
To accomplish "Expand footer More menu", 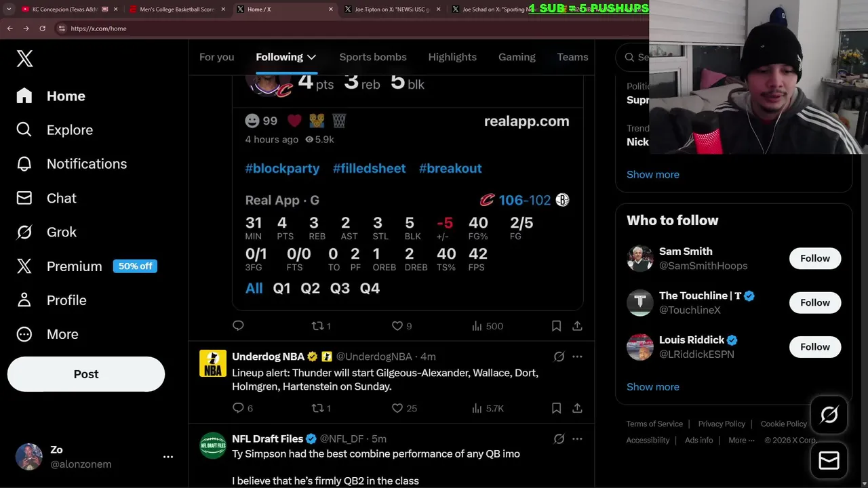I will click(x=741, y=440).
